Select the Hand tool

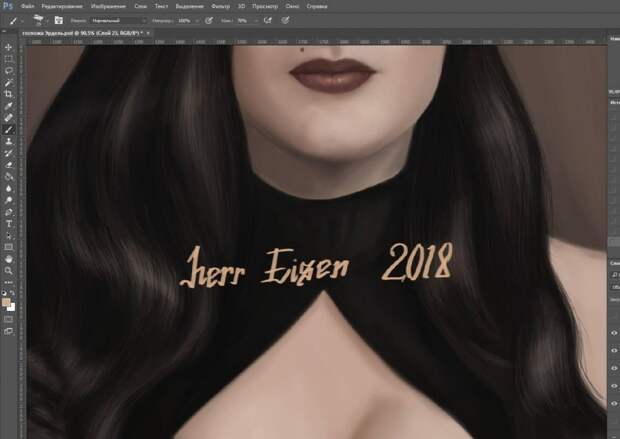pos(8,259)
